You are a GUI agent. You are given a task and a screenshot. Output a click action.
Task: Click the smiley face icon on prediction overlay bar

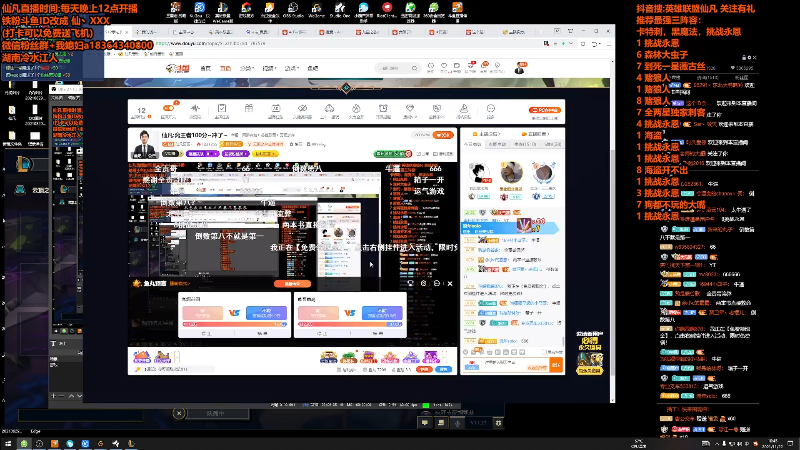coord(437,283)
